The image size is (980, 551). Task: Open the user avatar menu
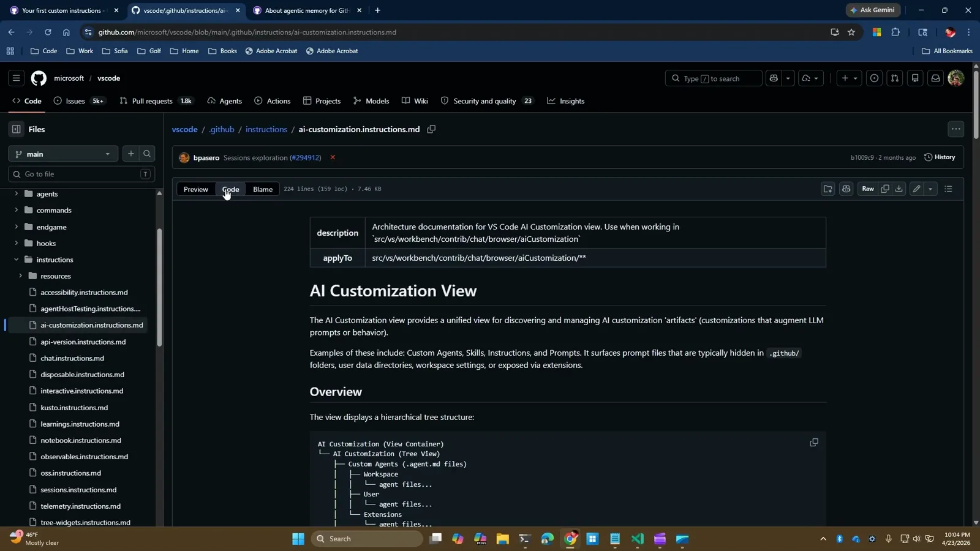[956, 78]
